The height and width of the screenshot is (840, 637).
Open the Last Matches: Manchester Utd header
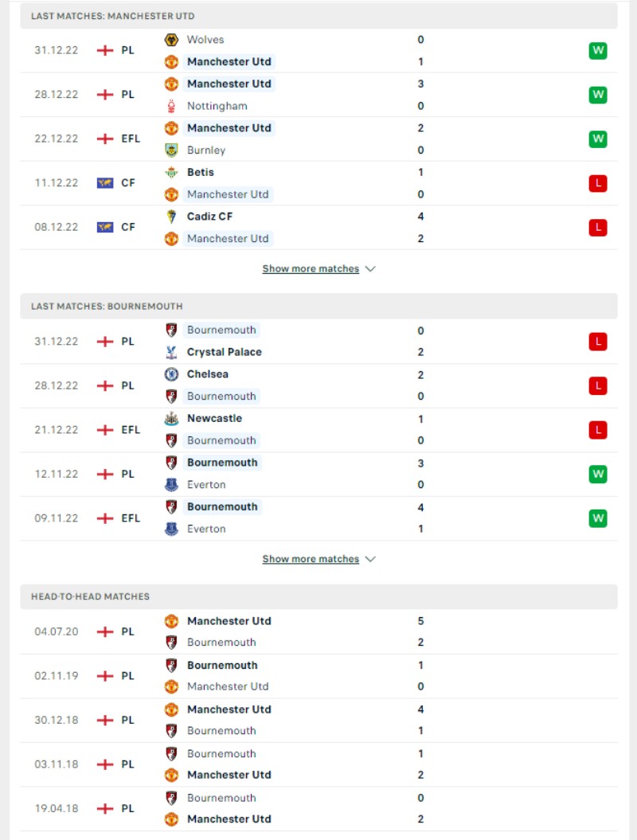coord(318,16)
